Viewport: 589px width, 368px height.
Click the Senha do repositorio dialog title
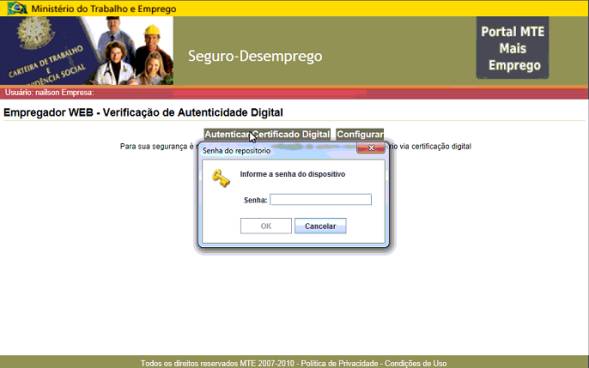pos(236,151)
